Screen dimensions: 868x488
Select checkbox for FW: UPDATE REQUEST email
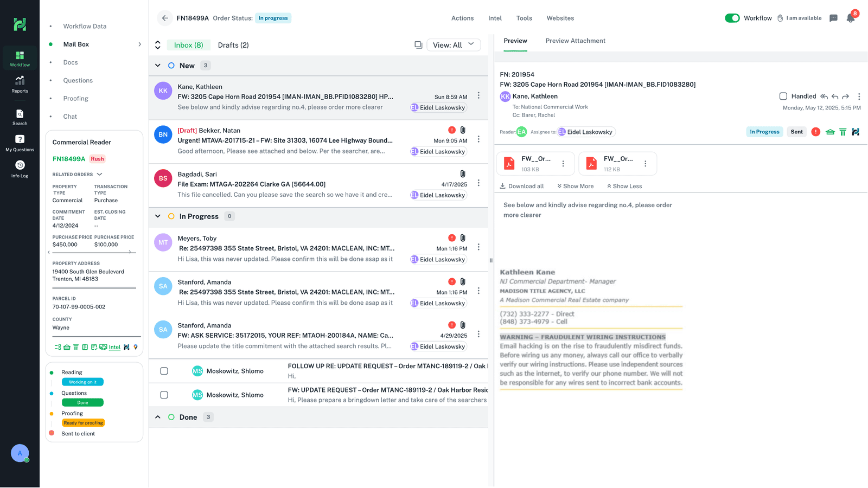coord(164,395)
